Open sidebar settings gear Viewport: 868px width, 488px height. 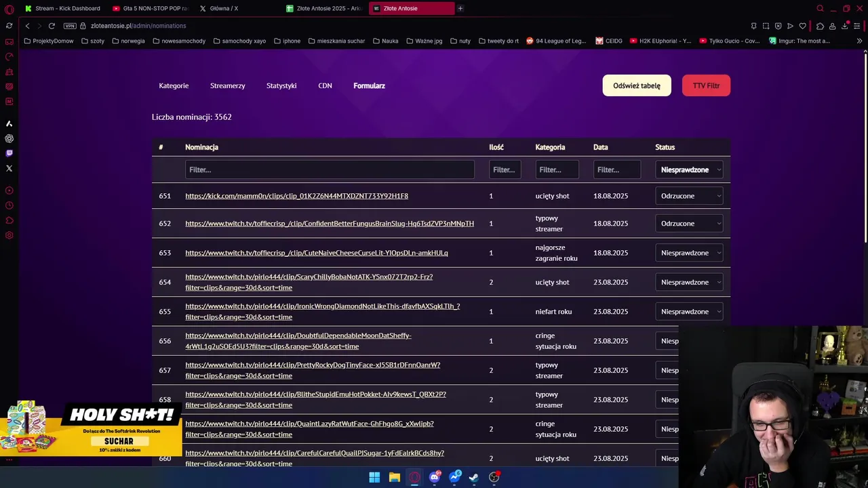tap(9, 235)
